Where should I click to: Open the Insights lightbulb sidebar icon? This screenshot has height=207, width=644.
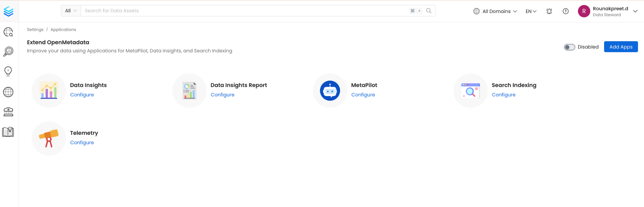click(8, 71)
